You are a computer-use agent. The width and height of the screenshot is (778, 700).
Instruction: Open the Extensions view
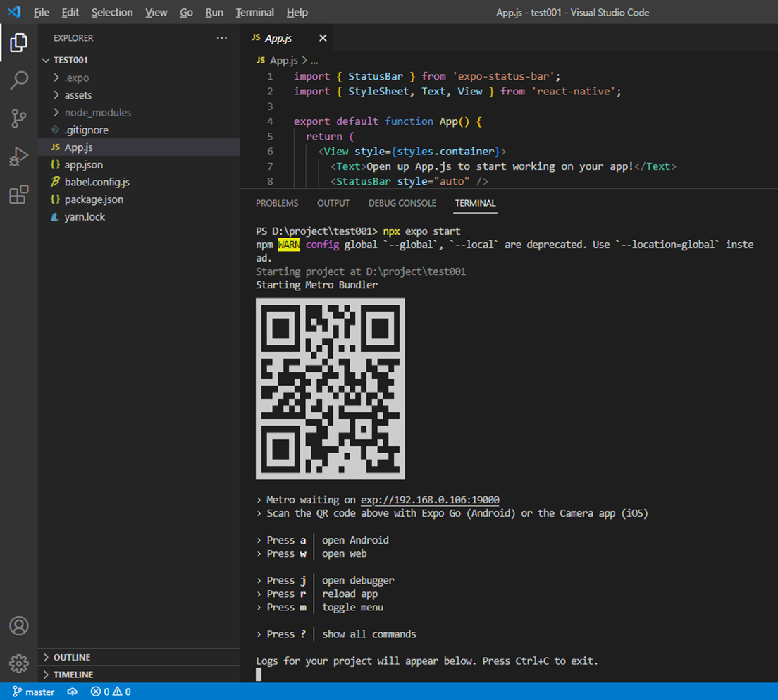(x=19, y=194)
